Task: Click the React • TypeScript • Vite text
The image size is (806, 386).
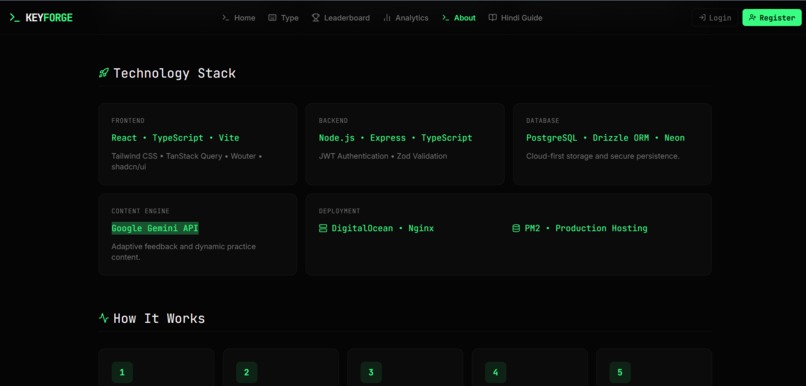Action: point(175,138)
